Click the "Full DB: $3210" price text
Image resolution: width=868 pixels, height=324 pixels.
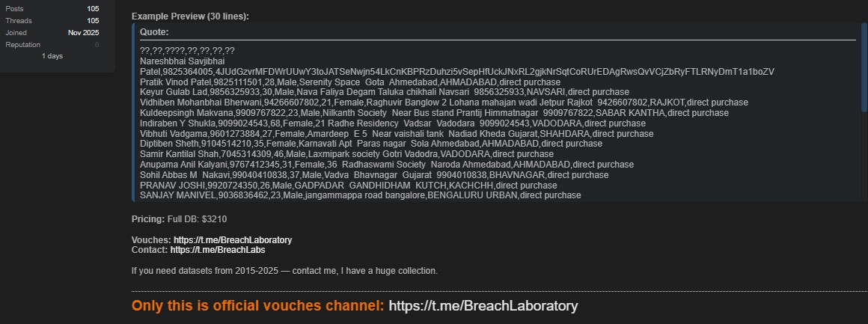[x=197, y=219]
